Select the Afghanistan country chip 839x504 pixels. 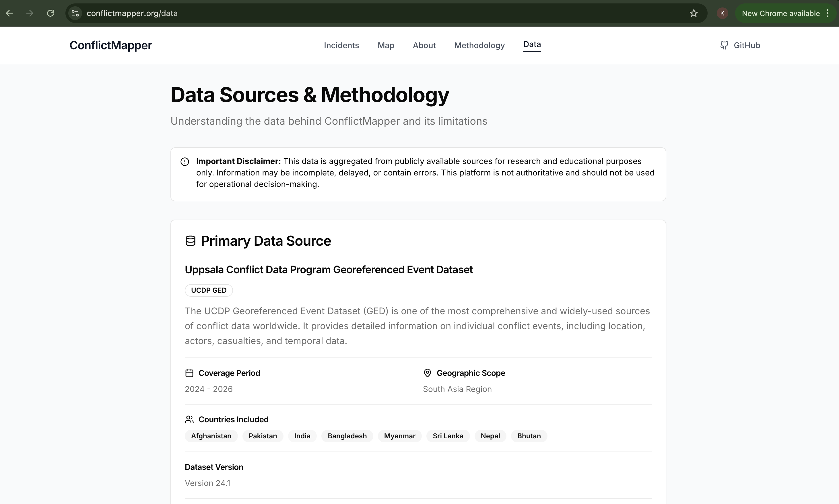(x=211, y=436)
